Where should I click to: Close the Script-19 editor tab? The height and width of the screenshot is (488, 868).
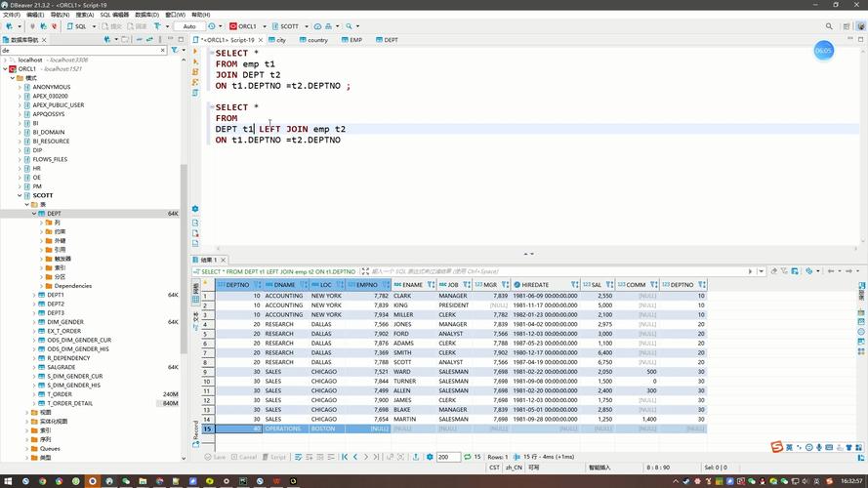pos(260,40)
